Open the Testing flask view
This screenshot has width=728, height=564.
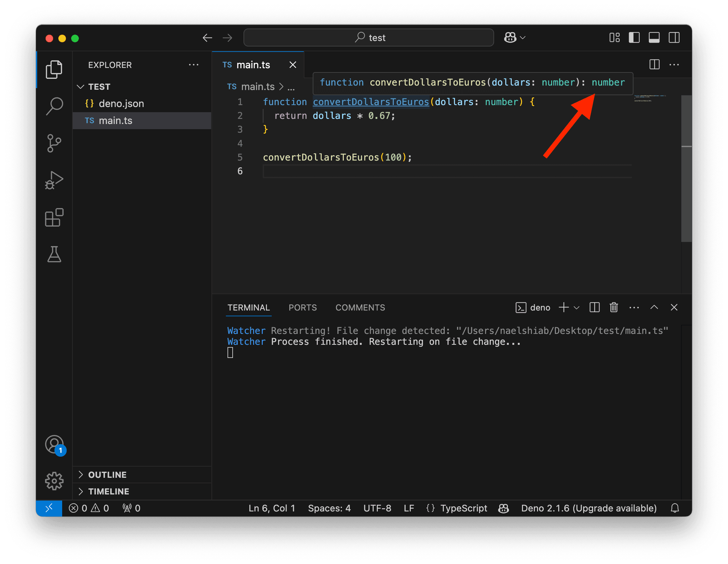coord(54,255)
